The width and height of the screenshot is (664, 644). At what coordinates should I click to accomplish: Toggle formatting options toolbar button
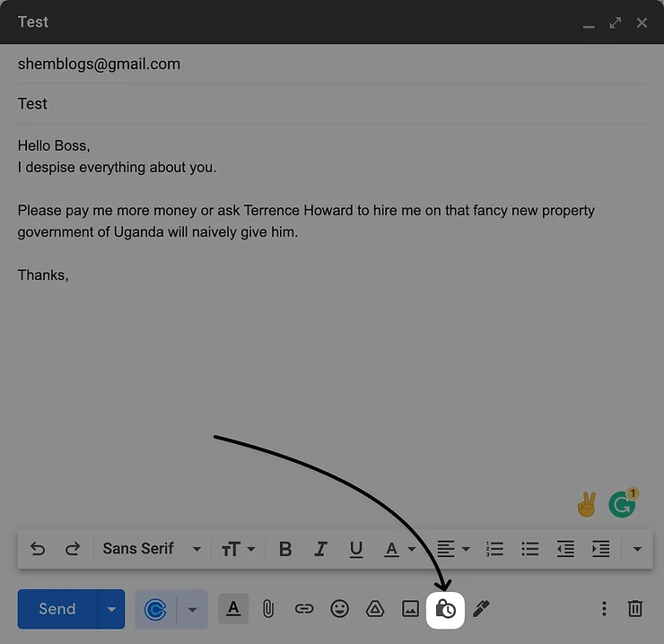(233, 609)
